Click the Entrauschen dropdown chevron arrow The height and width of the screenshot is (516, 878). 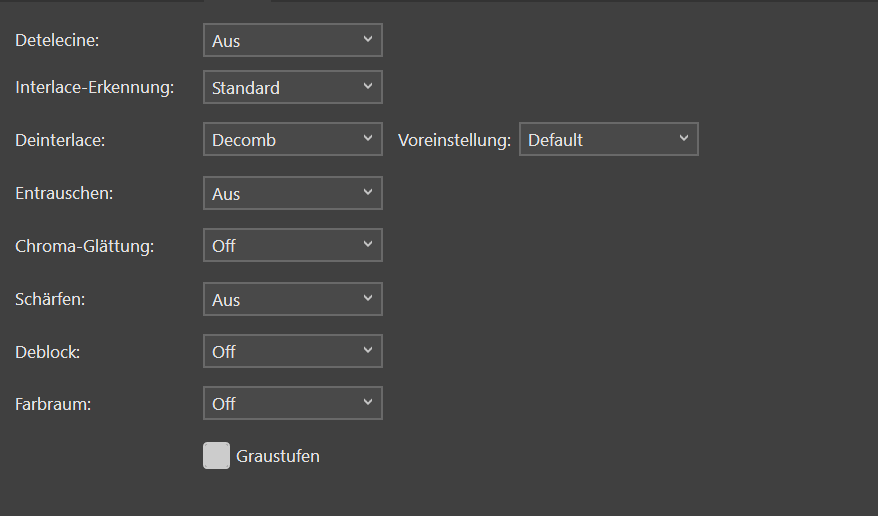click(368, 193)
